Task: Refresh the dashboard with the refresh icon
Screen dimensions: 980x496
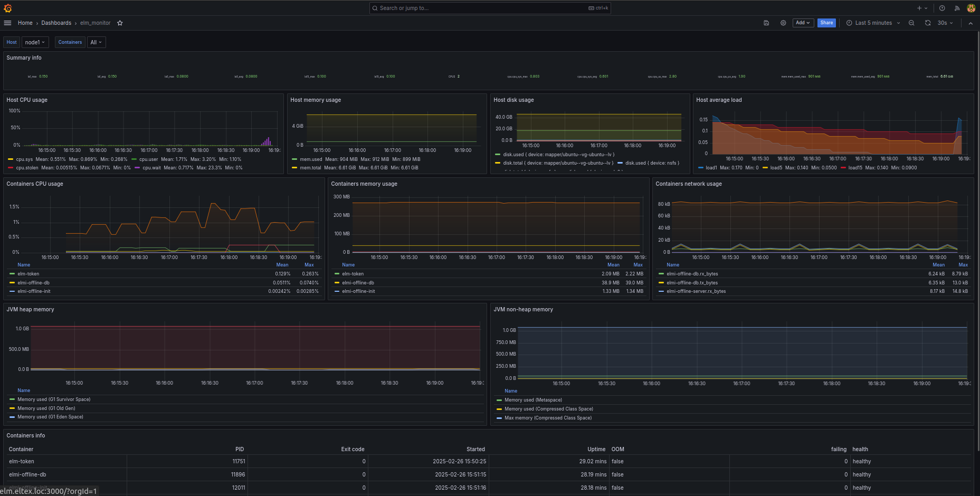Action: 928,23
